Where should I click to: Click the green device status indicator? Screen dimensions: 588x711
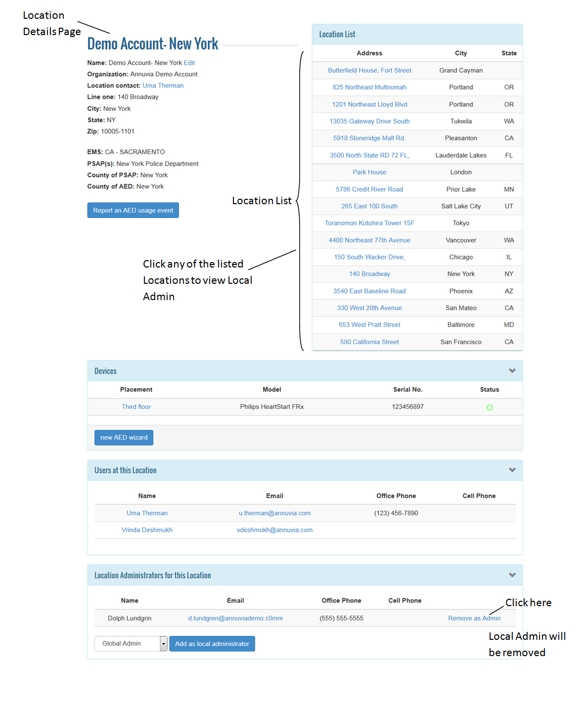[489, 407]
